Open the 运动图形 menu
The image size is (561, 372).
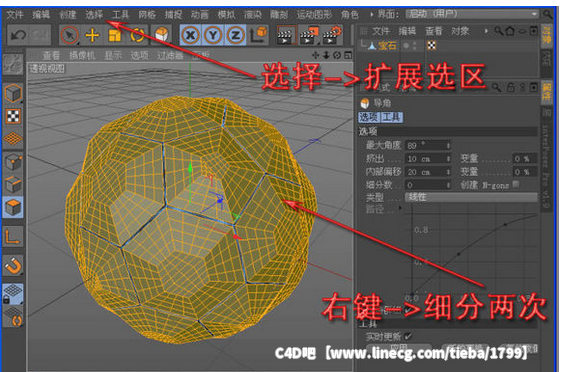[314, 15]
